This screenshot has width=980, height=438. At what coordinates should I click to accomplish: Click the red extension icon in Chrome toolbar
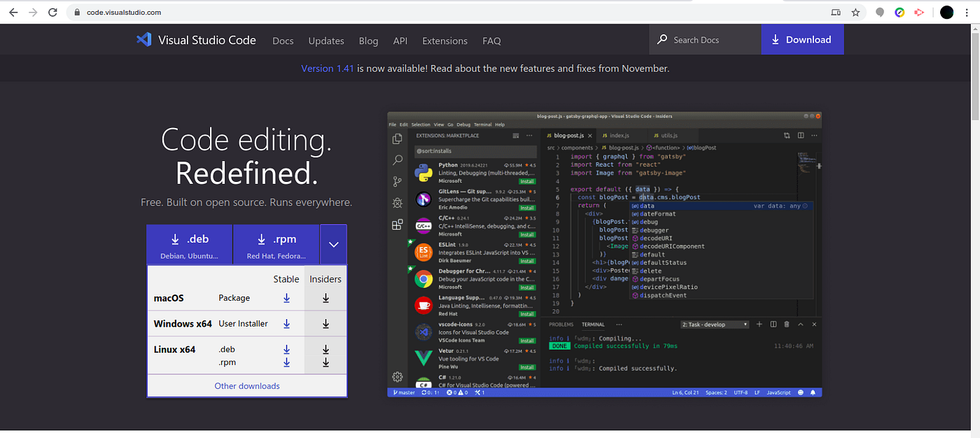[x=919, y=13]
